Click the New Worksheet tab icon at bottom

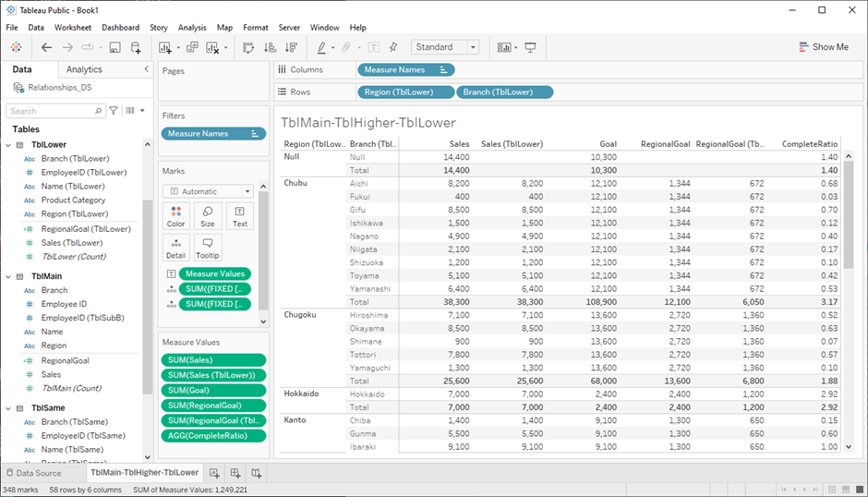(x=214, y=473)
